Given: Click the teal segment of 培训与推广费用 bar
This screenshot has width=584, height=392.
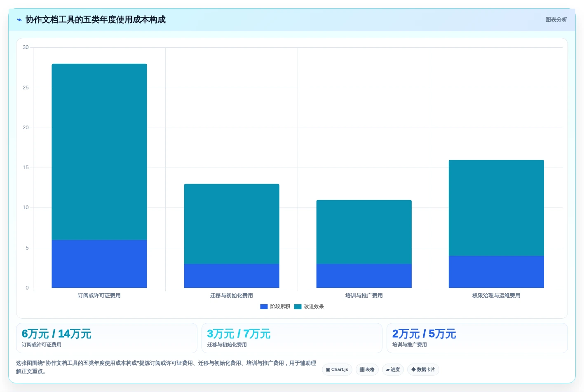Looking at the screenshot, I should click(x=364, y=232).
